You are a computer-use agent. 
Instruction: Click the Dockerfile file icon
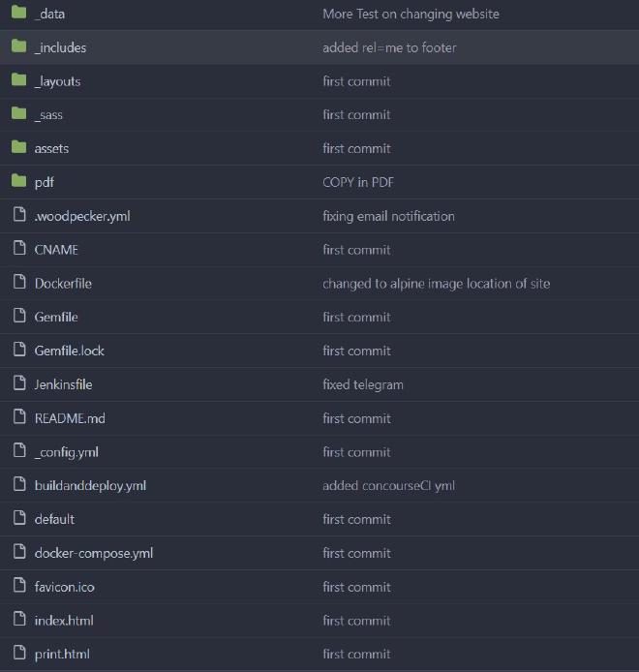click(x=18, y=283)
